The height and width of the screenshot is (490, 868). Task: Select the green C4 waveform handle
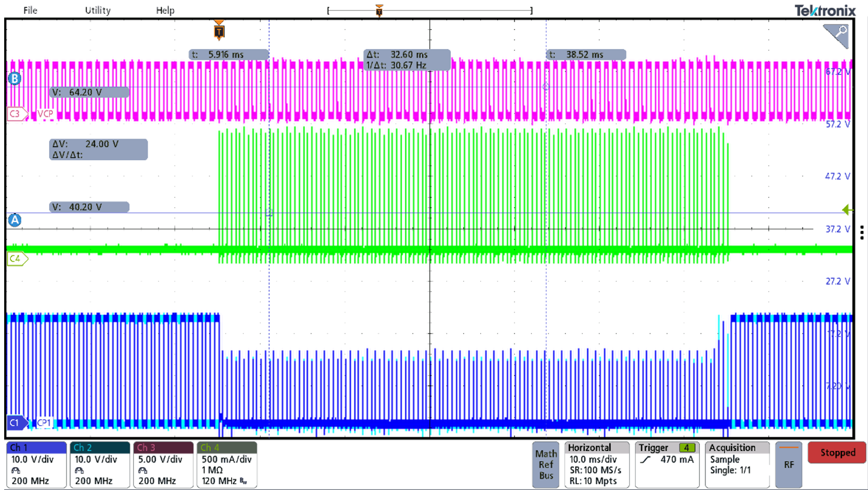tap(17, 259)
